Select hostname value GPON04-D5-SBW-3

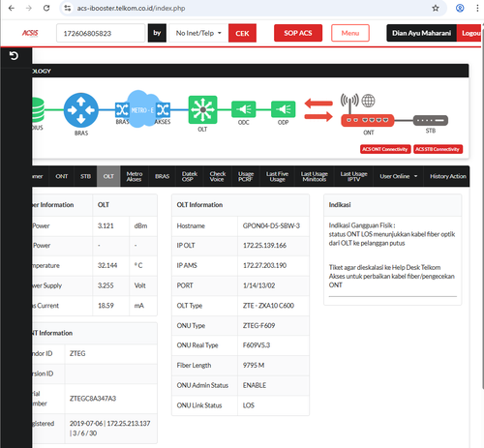pos(271,225)
